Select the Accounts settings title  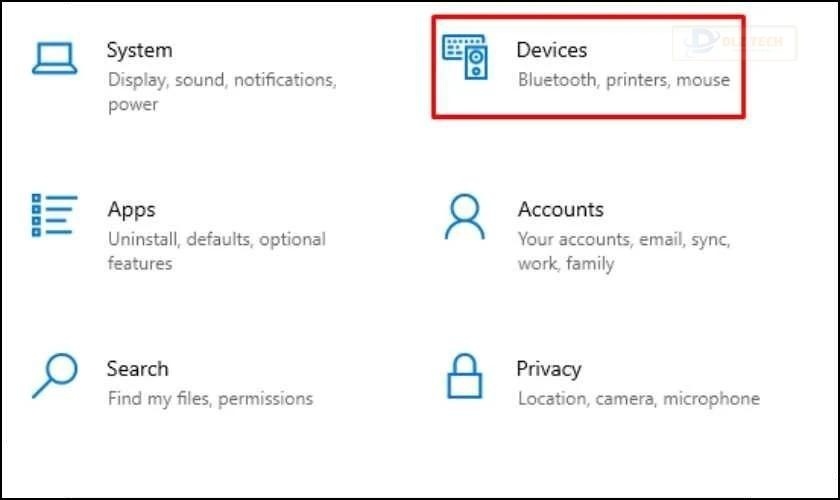point(561,210)
